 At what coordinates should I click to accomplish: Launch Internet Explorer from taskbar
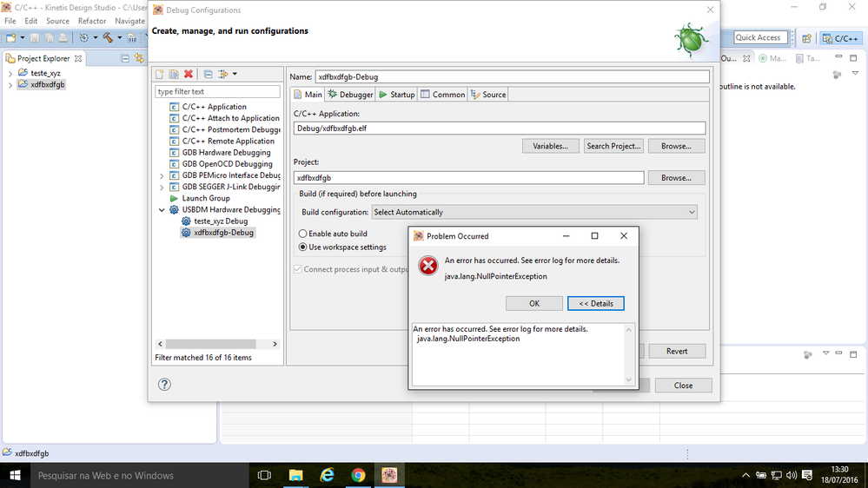click(328, 475)
